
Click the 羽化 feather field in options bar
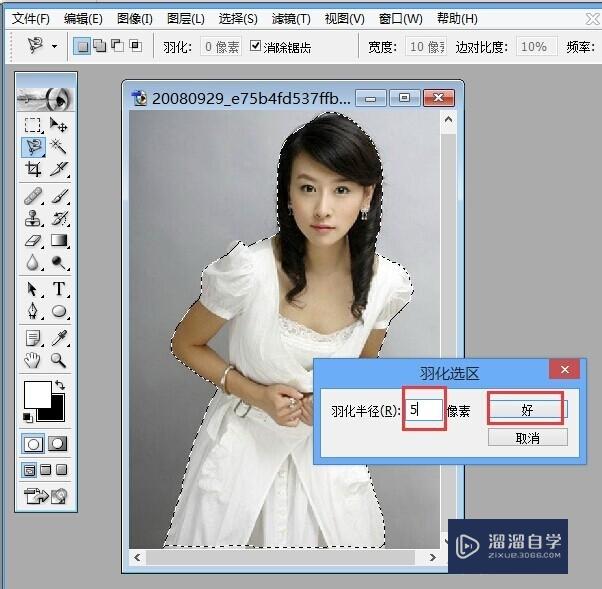(x=221, y=46)
